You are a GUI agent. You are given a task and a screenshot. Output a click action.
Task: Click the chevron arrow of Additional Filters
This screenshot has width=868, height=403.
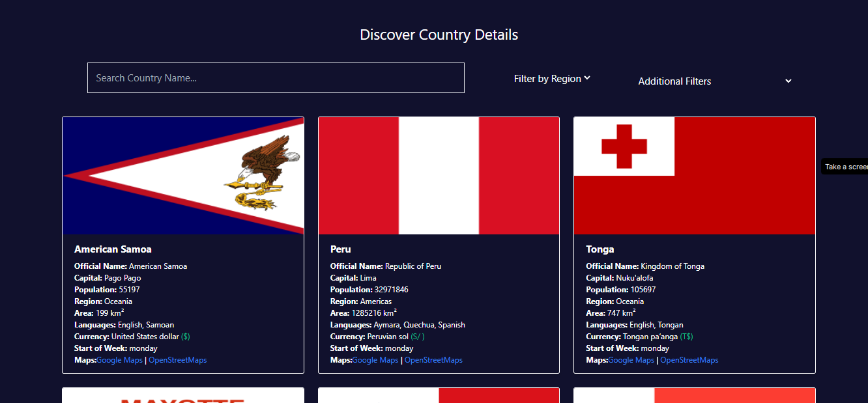(x=788, y=81)
